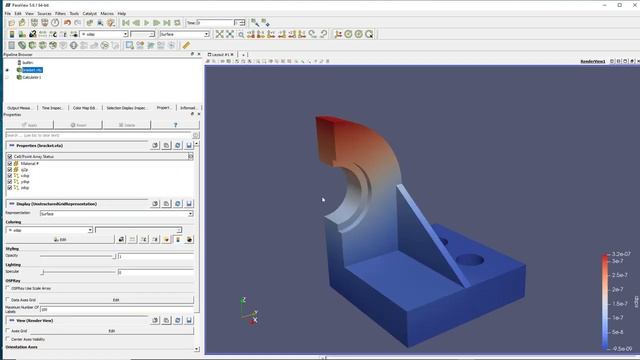
Task: Toggle visibility eye of bracket.vtu
Action: coord(7,70)
